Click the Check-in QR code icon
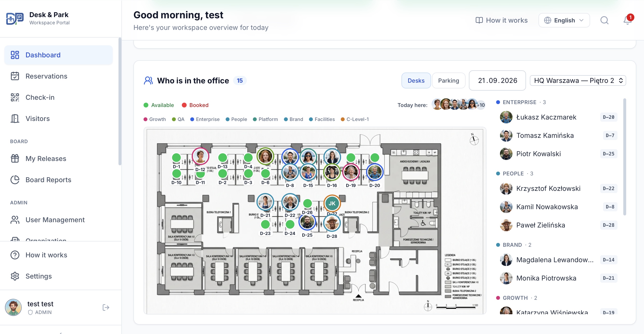 [x=15, y=97]
